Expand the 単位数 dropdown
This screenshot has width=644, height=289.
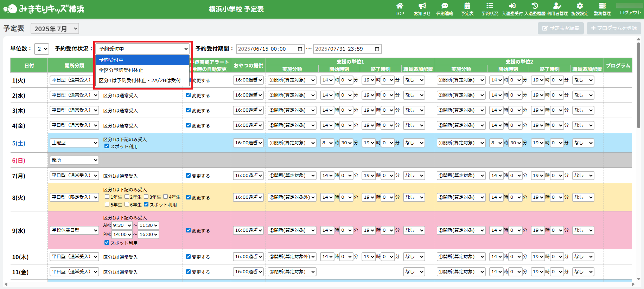click(42, 49)
